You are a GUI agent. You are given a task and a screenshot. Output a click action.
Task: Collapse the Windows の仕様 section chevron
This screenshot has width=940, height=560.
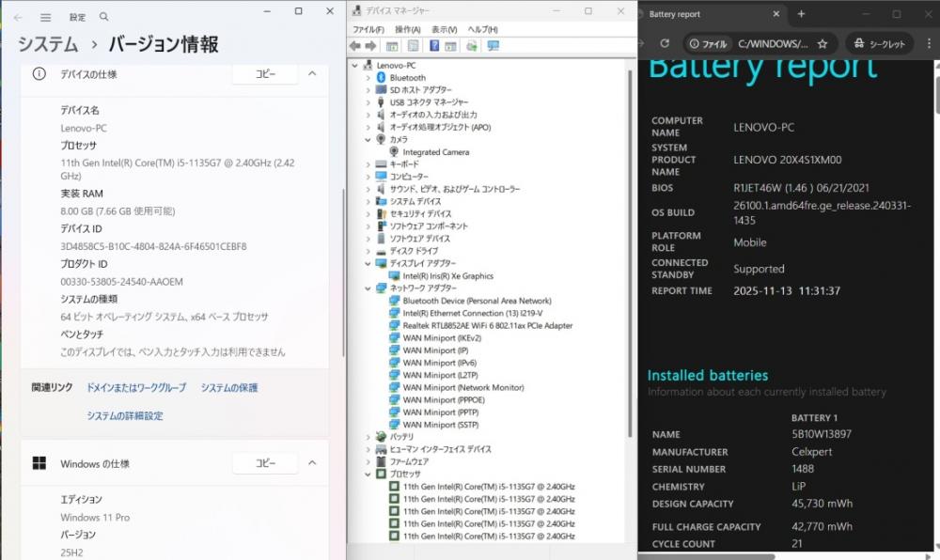(312, 463)
